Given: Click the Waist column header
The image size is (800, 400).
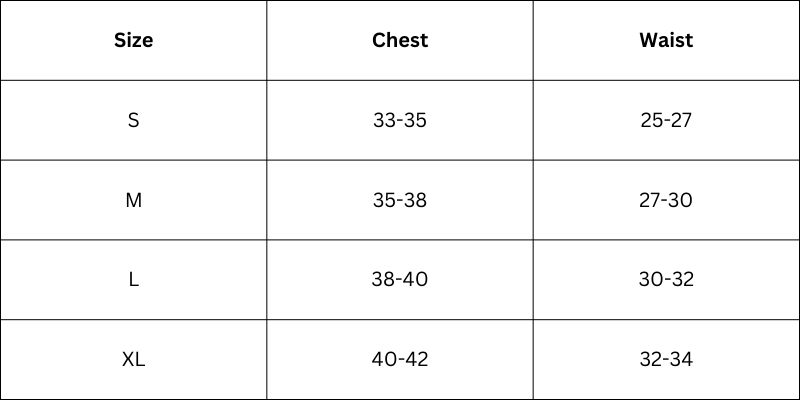Looking at the screenshot, I should pyautogui.click(x=666, y=41).
